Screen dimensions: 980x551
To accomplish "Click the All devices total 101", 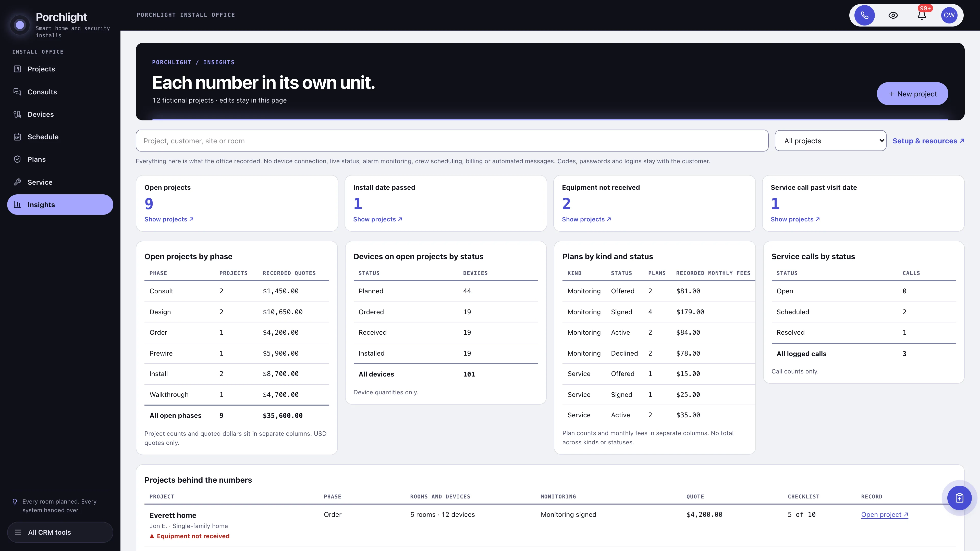I will pos(469,374).
